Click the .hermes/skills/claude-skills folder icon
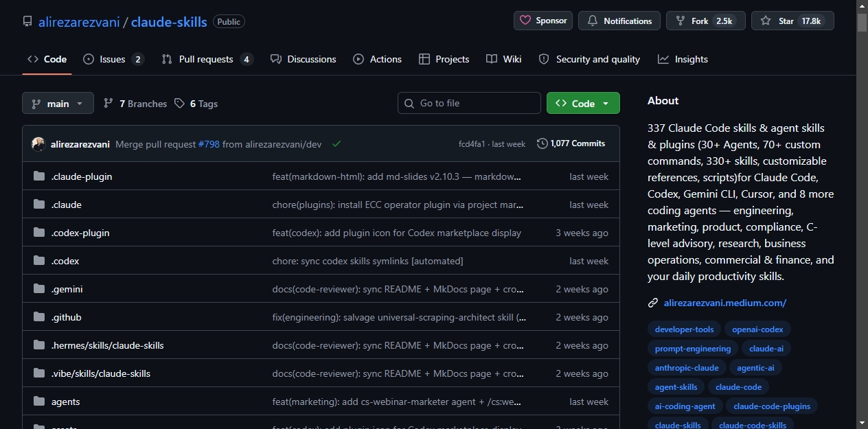Image resolution: width=868 pixels, height=429 pixels. [x=39, y=345]
